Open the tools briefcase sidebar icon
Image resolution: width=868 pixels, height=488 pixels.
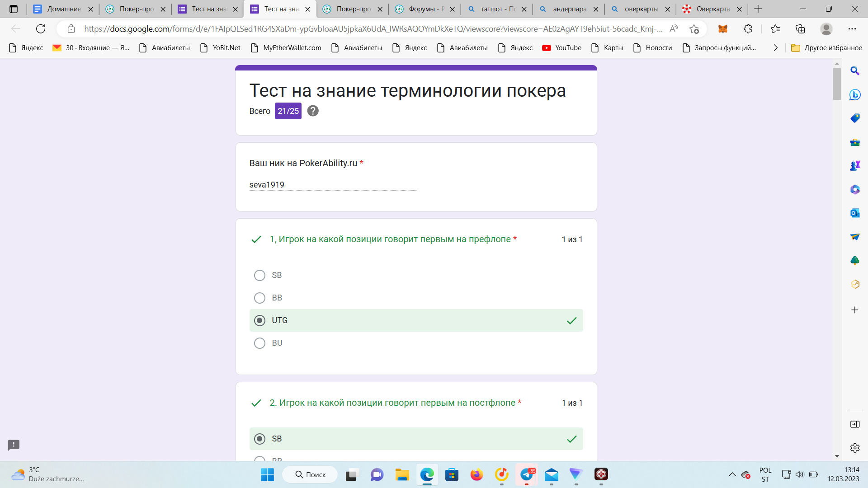(x=855, y=142)
